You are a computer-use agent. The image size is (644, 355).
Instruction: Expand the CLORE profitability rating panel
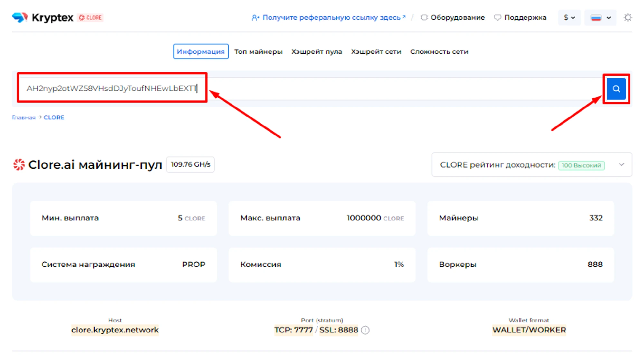point(621,165)
